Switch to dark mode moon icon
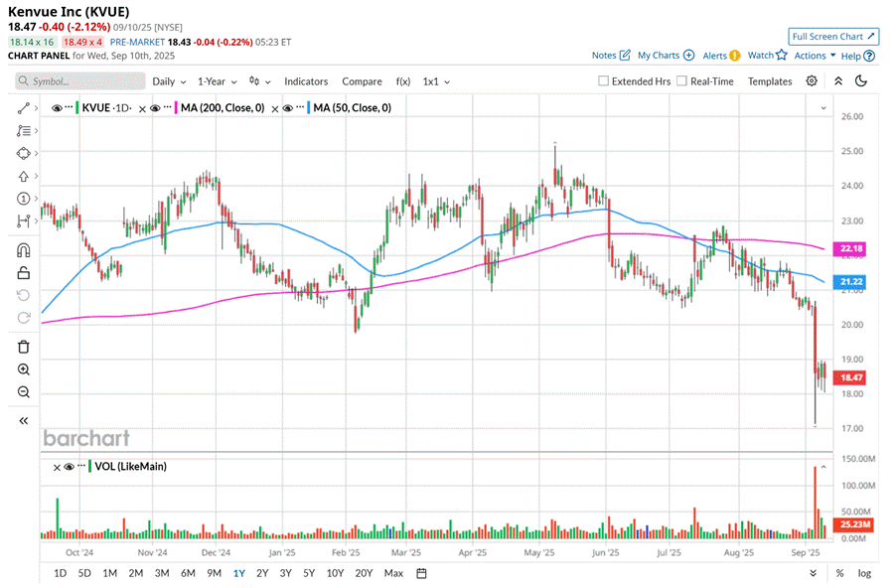This screenshot has height=588, width=896. tap(861, 81)
